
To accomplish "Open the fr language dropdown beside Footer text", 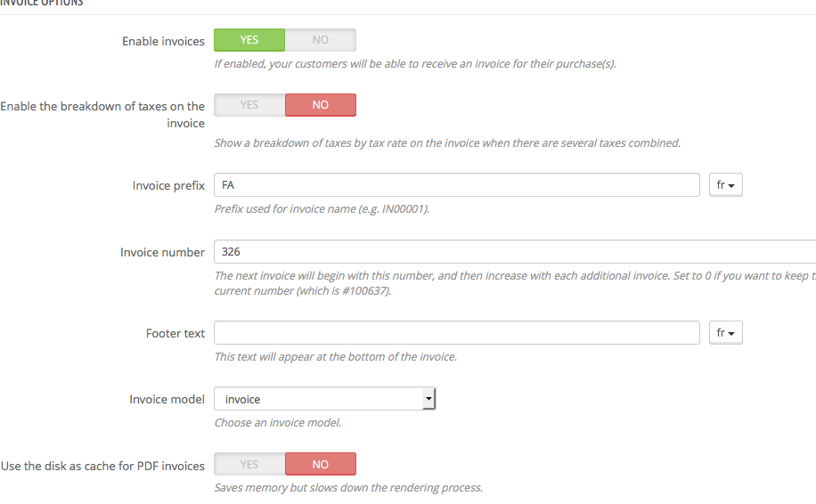I will click(x=726, y=333).
